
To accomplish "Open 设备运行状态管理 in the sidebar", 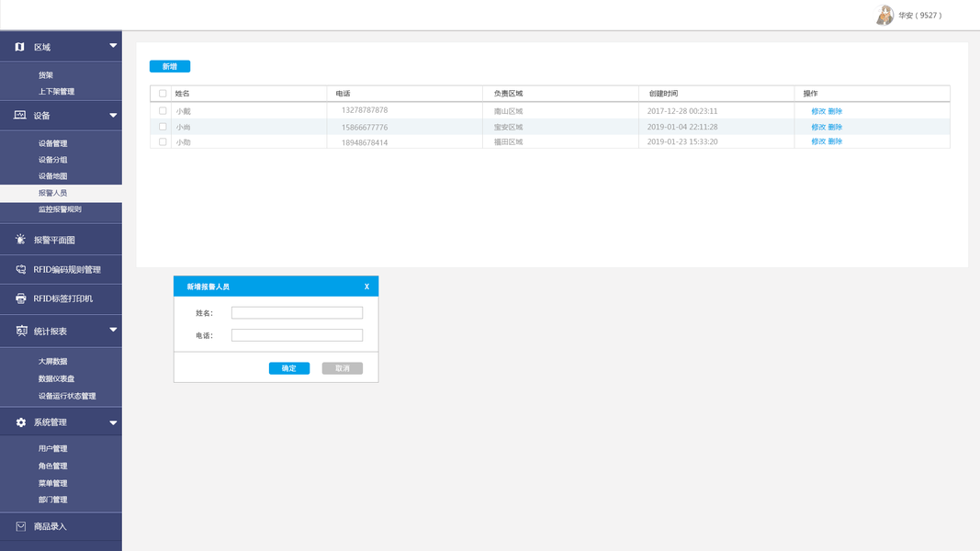I will click(67, 396).
